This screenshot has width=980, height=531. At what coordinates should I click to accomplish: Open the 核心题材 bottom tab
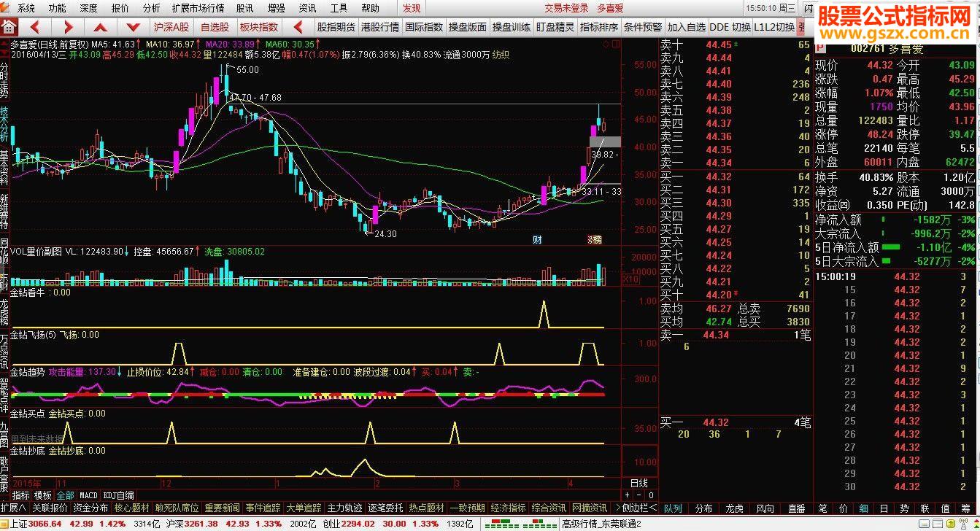[x=131, y=508]
